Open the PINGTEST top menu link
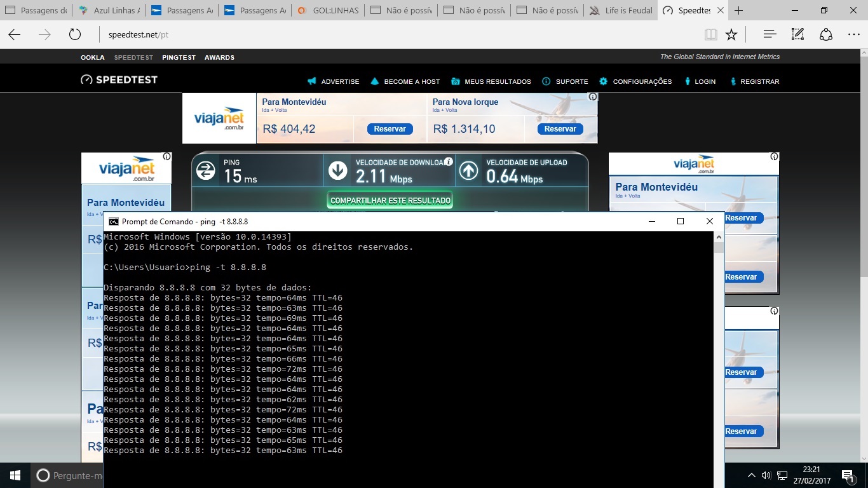Viewport: 868px width, 488px height. pyautogui.click(x=179, y=57)
